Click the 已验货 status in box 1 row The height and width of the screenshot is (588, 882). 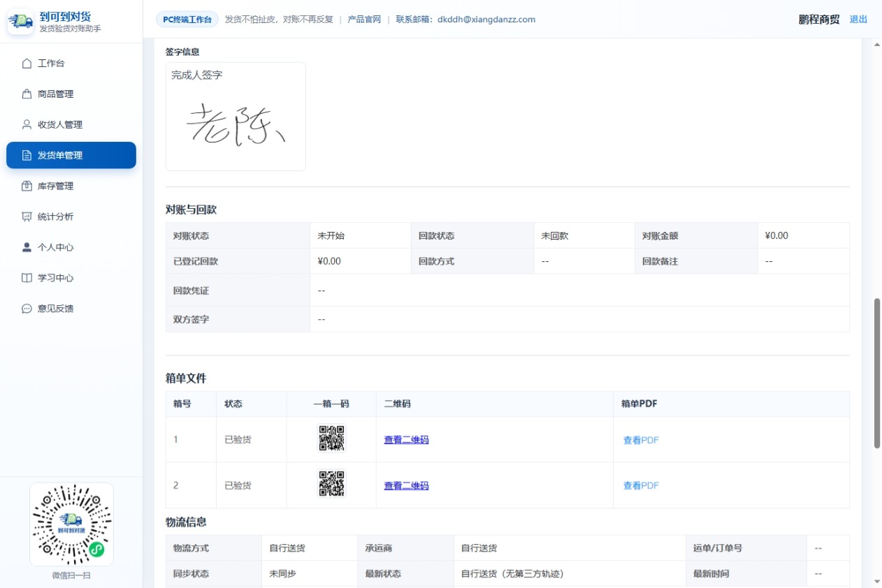pyautogui.click(x=238, y=440)
